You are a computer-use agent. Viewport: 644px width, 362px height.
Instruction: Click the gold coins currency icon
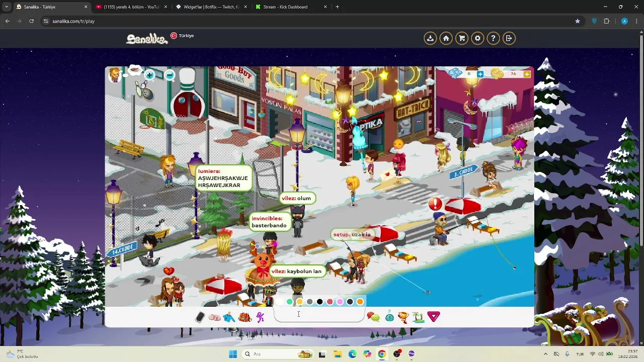[497, 74]
